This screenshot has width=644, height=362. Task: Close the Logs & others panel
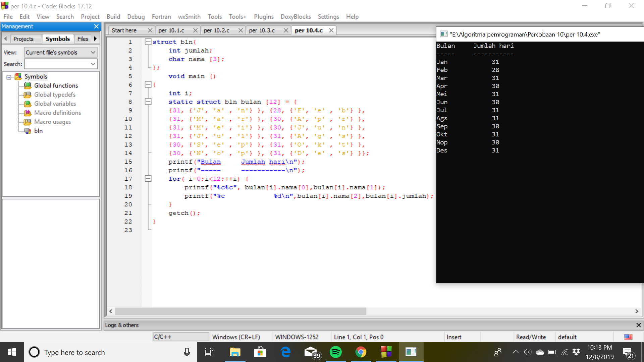(638, 325)
